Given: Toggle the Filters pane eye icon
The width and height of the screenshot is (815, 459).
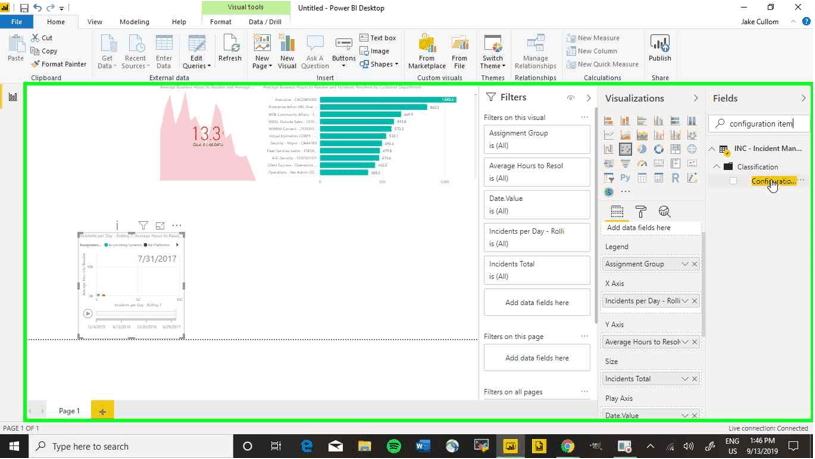Looking at the screenshot, I should 571,98.
